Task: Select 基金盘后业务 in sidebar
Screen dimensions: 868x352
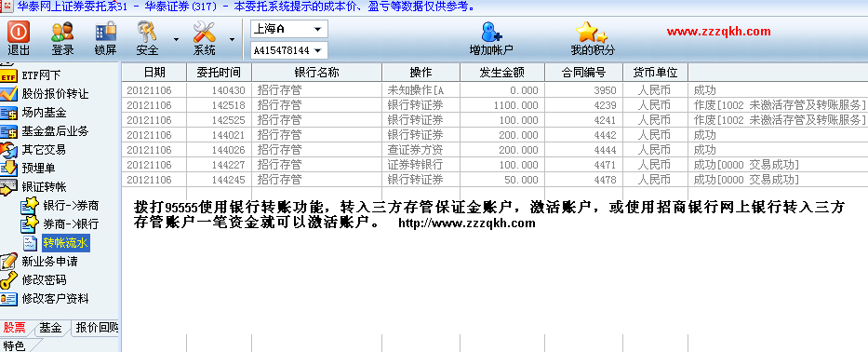Action: 55,131
